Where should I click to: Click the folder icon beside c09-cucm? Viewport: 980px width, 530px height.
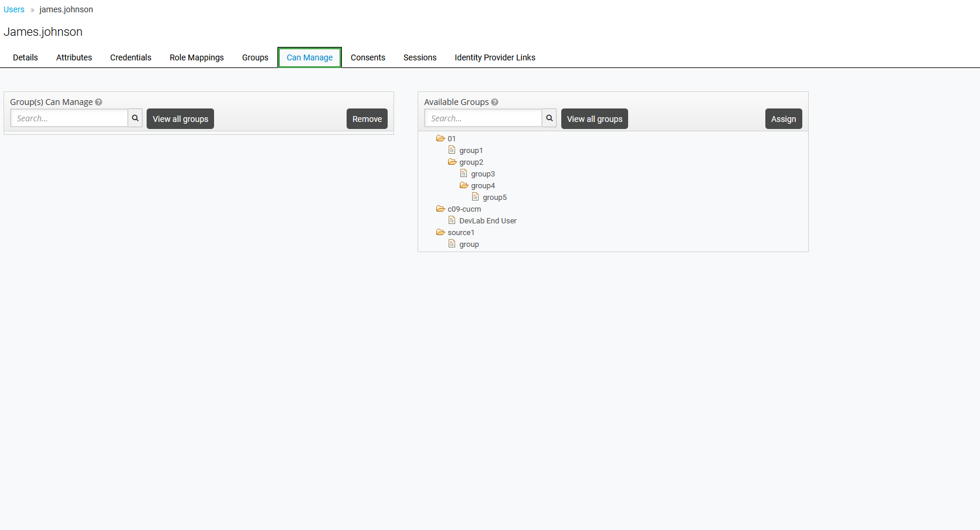pos(440,209)
